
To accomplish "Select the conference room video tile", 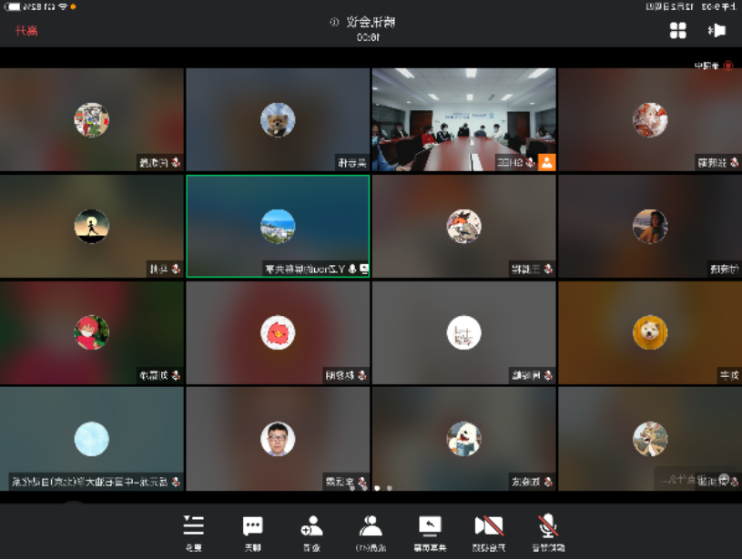I will 463,118.
